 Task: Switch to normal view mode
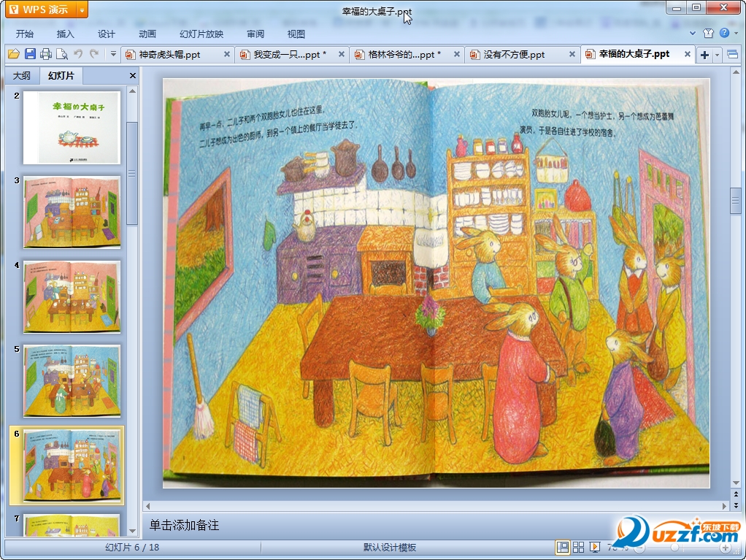click(x=562, y=547)
